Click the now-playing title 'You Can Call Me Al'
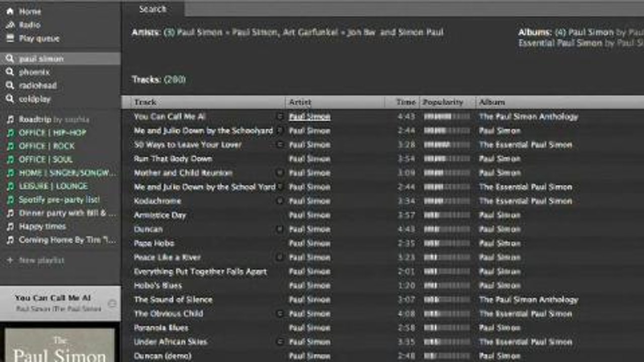Viewport: 644px width, 362px height. [x=53, y=298]
